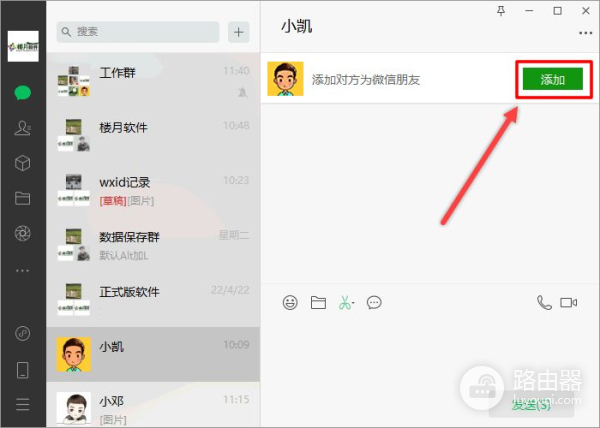The width and height of the screenshot is (600, 428).
Task: Click the [草稿] draft label under wxid记录
Action: [113, 201]
